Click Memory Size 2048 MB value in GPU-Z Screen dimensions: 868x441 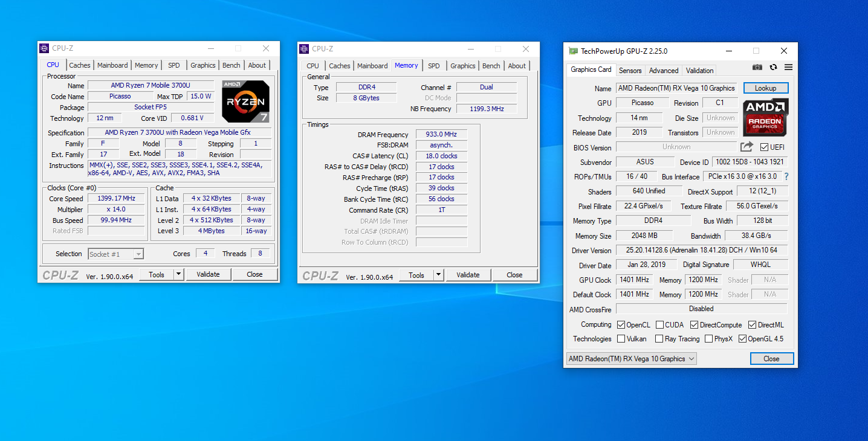[x=644, y=236]
